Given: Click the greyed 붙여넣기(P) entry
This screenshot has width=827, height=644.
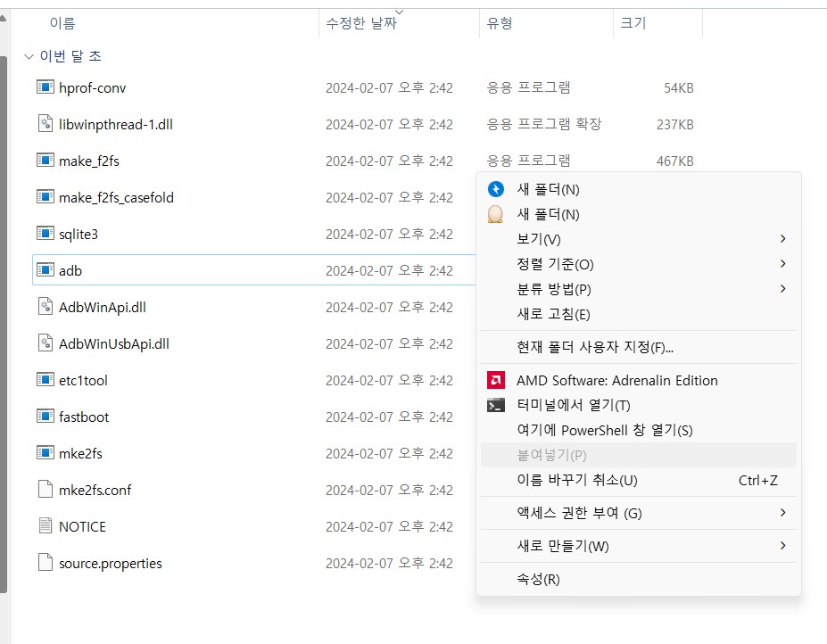Looking at the screenshot, I should [x=638, y=455].
